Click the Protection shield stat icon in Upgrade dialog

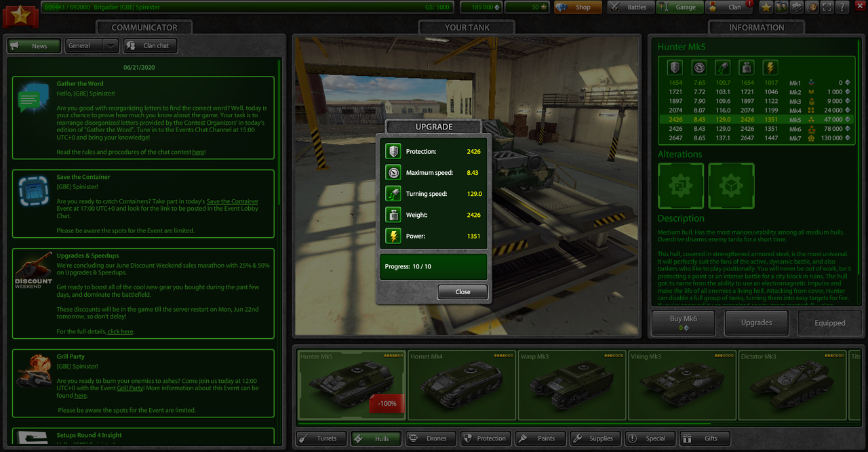pos(393,152)
